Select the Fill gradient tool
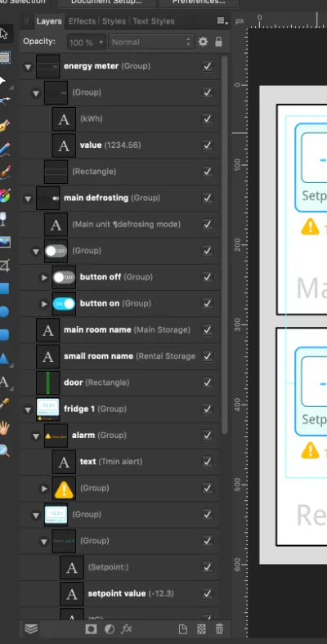327x644 pixels. coord(4,195)
